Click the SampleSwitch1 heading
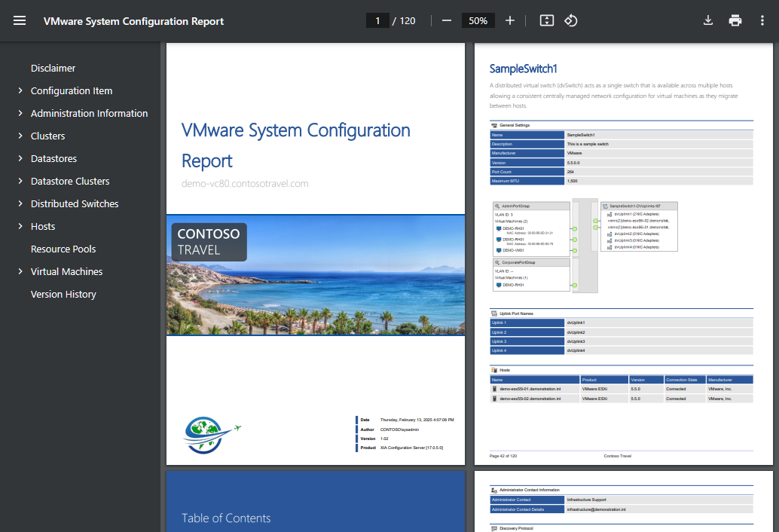 click(x=523, y=69)
